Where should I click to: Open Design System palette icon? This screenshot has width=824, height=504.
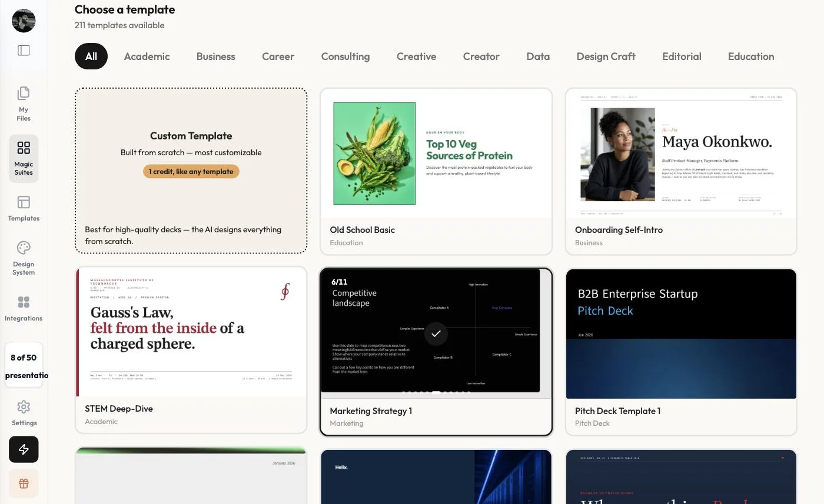(x=24, y=247)
